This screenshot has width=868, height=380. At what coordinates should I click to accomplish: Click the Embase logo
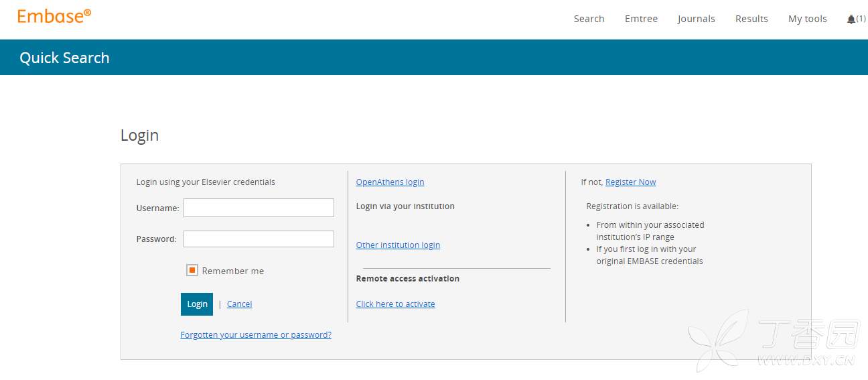(x=54, y=17)
